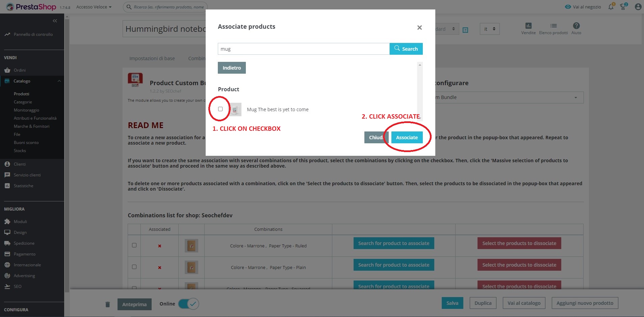Open Ordini in the sidebar
Image resolution: width=644 pixels, height=317 pixels.
(x=20, y=70)
